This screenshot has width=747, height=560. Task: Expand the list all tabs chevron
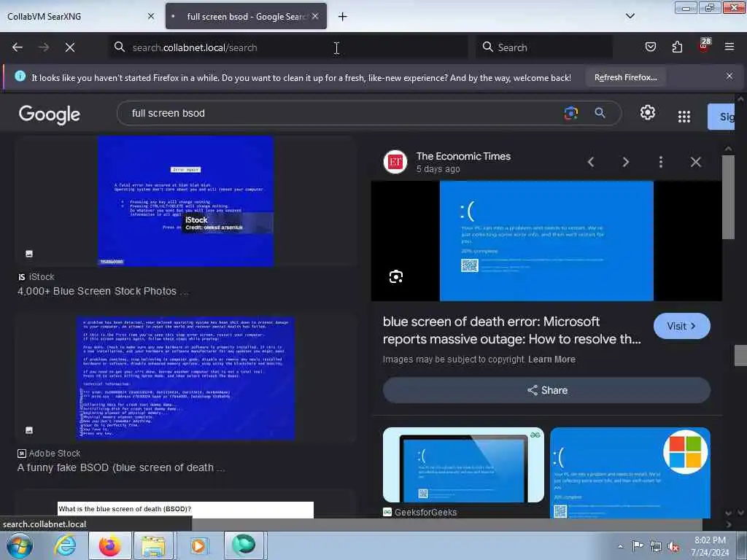click(630, 16)
